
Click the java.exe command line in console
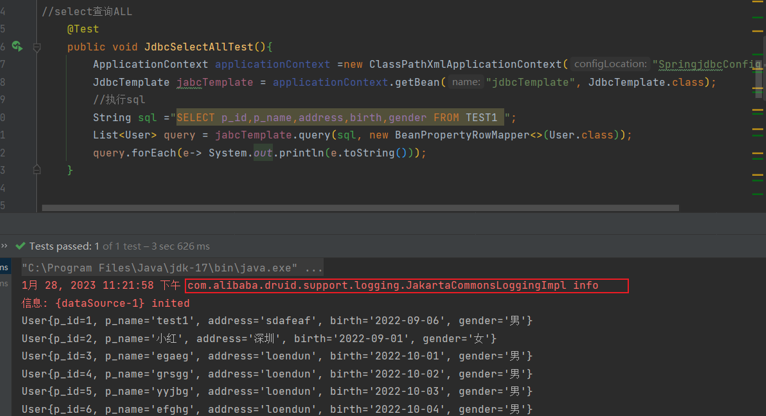[172, 268]
